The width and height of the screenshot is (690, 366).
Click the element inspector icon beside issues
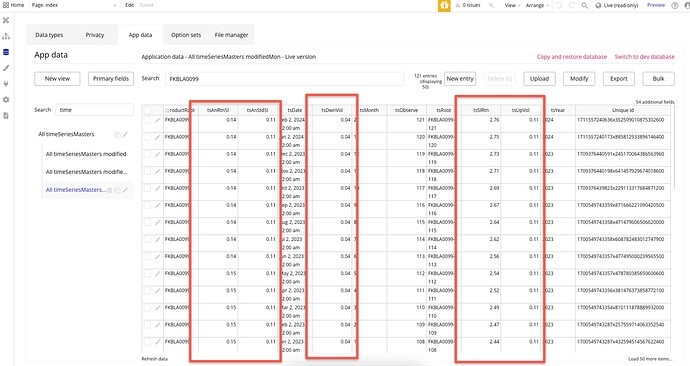click(x=491, y=5)
